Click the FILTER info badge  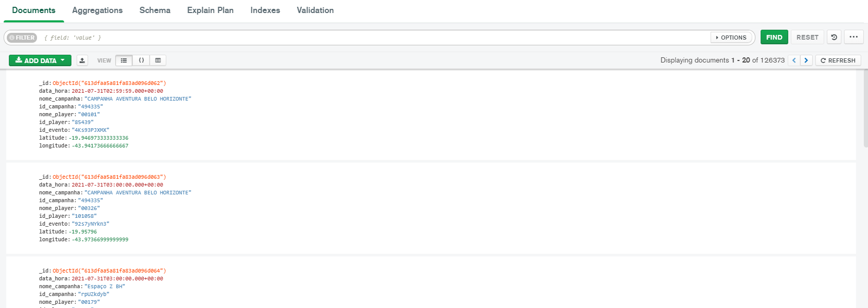(22, 38)
